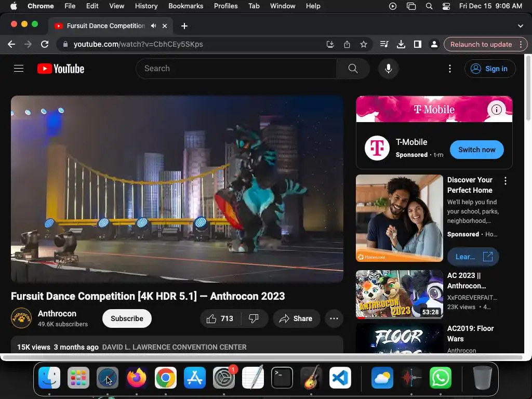
Task: Click the T-Mobile Switch now button
Action: point(477,150)
